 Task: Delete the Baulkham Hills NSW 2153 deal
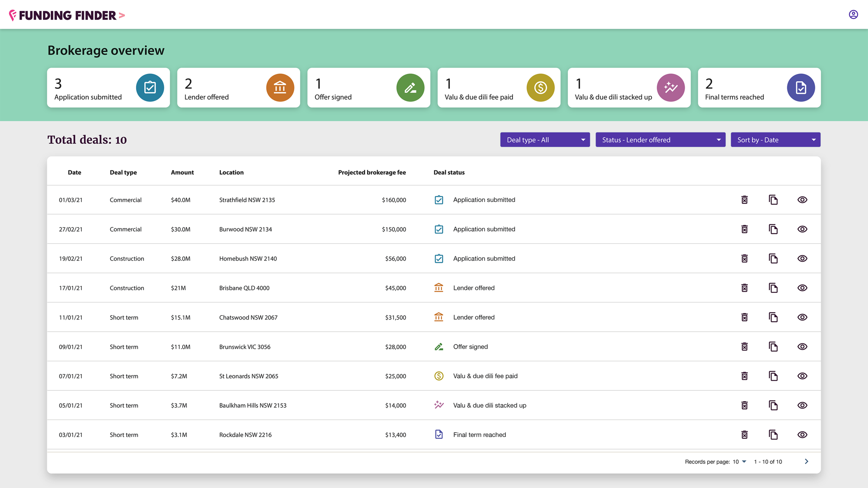pos(744,405)
